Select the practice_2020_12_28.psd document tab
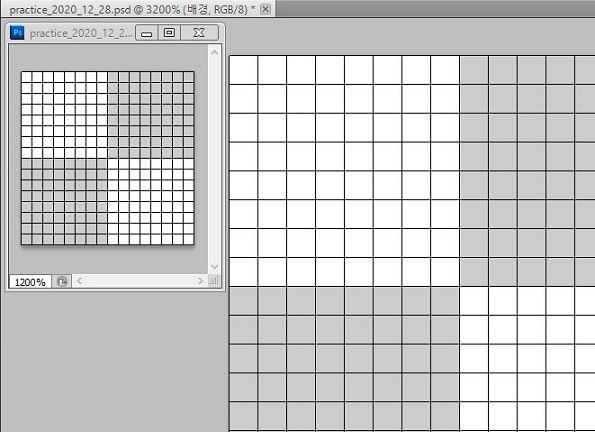Screen dimensions: 595x432 pyautogui.click(x=137, y=9)
